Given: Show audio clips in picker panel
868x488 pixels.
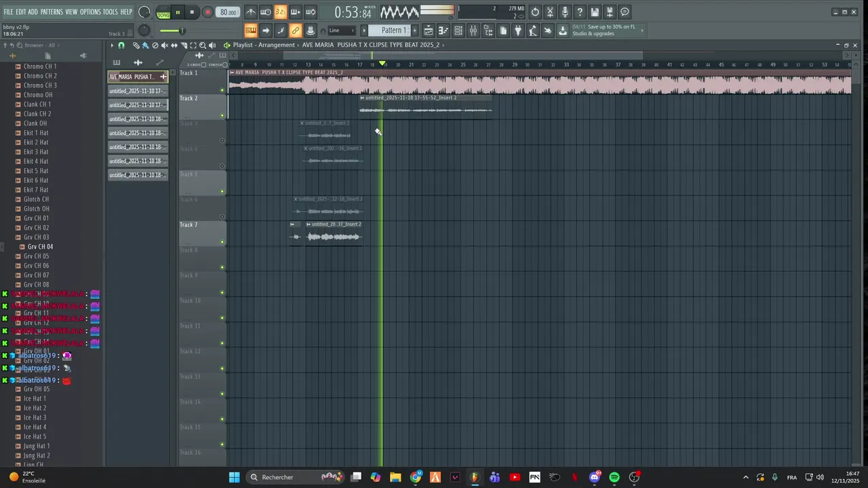Looking at the screenshot, I should [138, 62].
